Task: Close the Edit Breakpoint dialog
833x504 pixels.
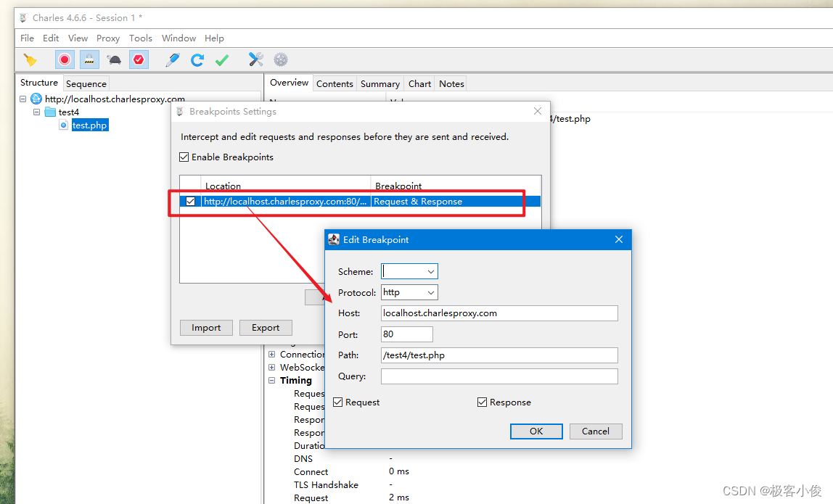Action: point(619,239)
